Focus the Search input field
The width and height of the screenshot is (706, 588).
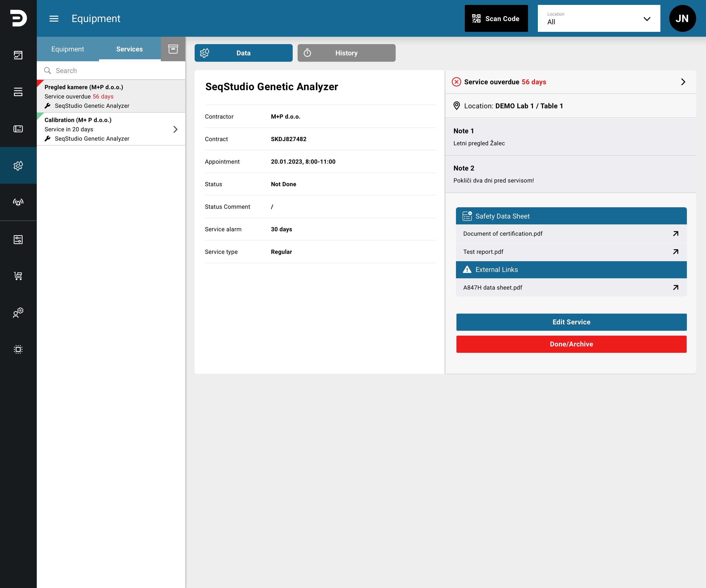tap(111, 71)
